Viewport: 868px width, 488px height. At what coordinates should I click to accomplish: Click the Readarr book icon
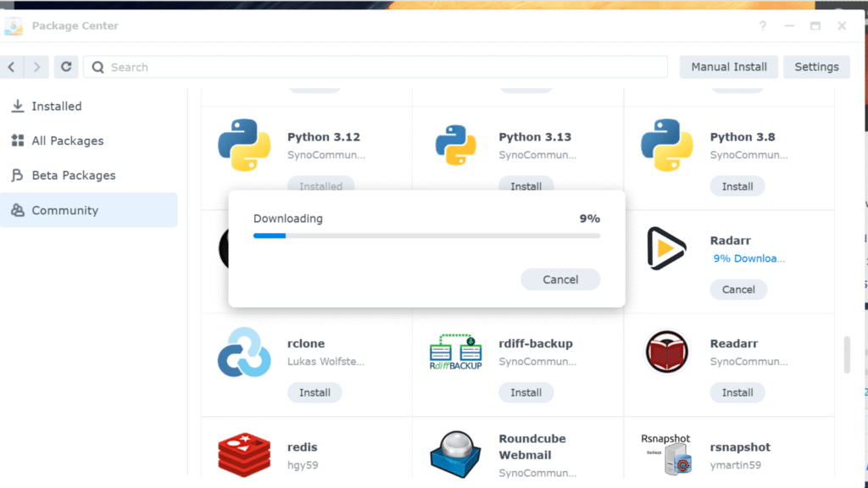pyautogui.click(x=666, y=352)
